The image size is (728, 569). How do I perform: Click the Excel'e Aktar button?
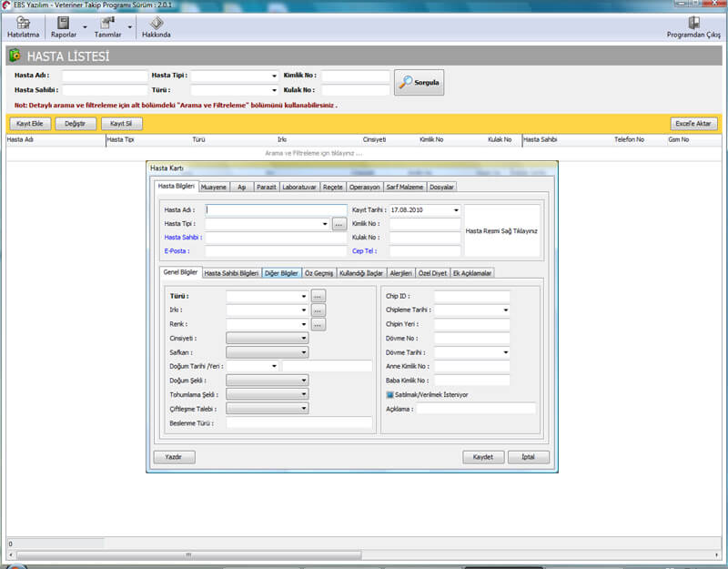pyautogui.click(x=695, y=124)
